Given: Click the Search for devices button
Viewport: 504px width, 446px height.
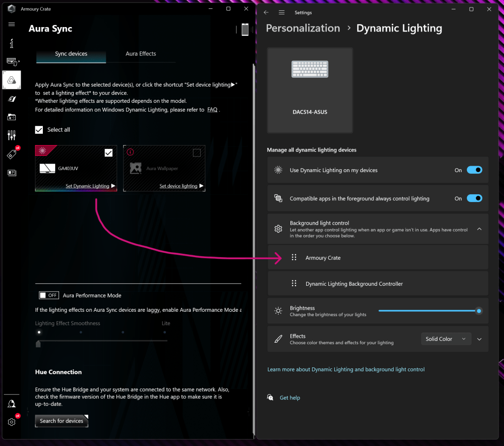Looking at the screenshot, I should 62,421.
